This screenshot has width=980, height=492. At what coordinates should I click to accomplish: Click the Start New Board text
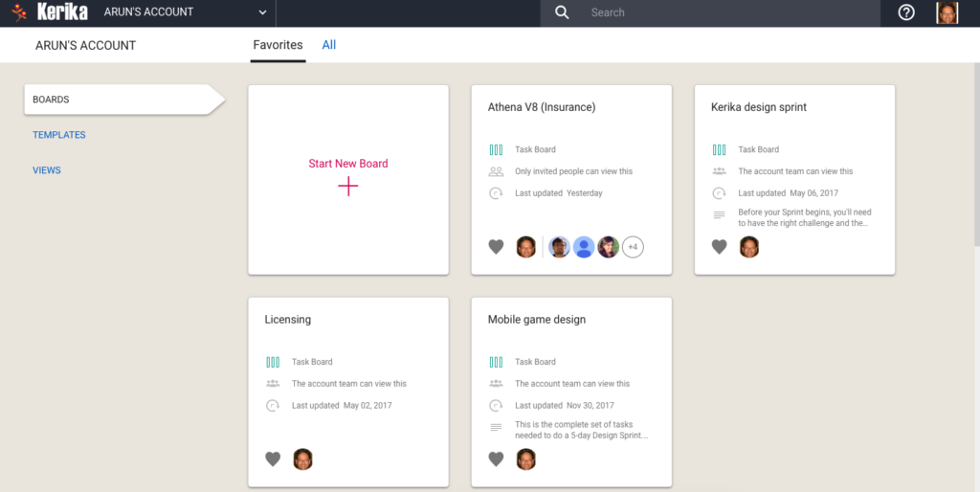348,164
